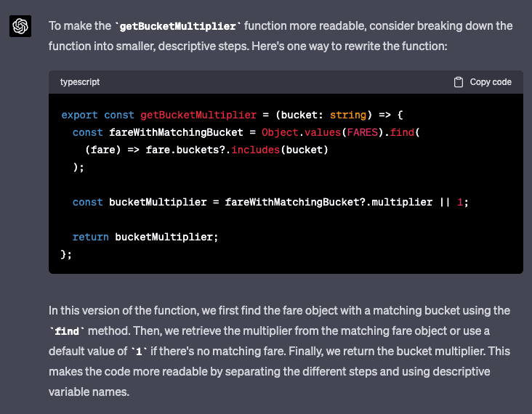The image size is (532, 414).
Task: Click the export keyword in the code
Action: [x=79, y=115]
